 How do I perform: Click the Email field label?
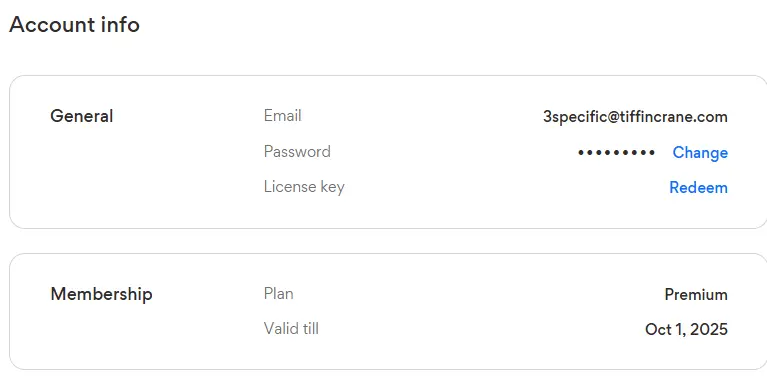[282, 116]
